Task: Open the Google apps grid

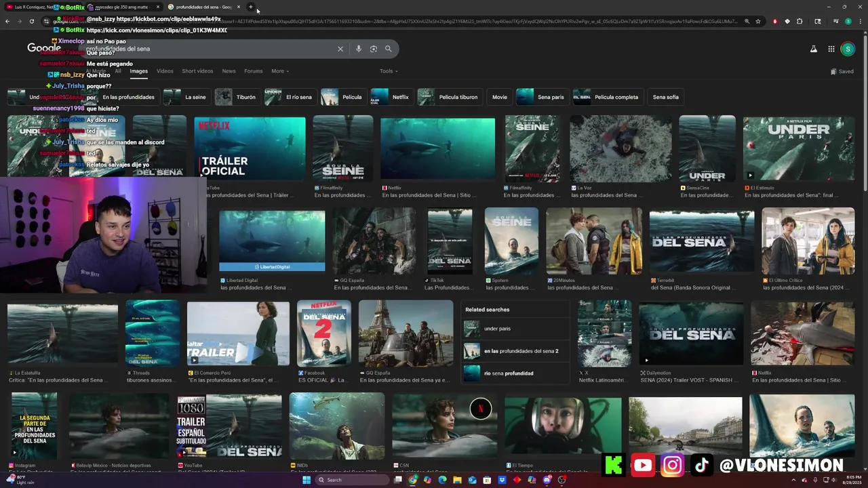Action: click(831, 49)
